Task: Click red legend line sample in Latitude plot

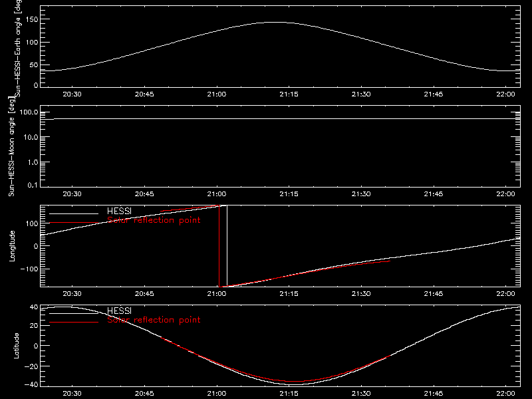Action: pos(74,322)
